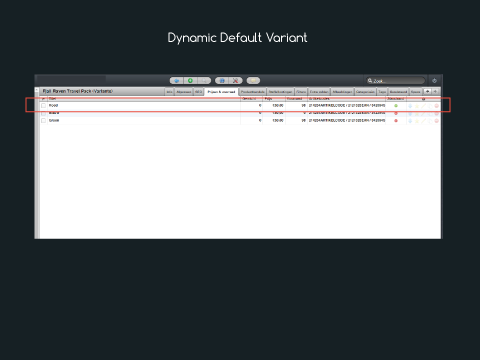The height and width of the screenshot is (360, 480).
Task: Open the Info tab
Action: coord(169,92)
